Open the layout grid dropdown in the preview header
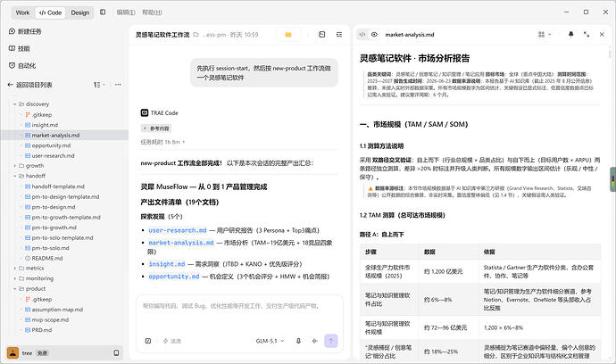The image size is (616, 364). (545, 35)
